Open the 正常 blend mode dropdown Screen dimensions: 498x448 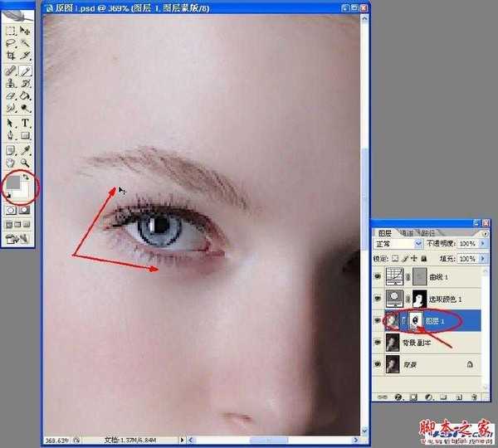click(x=398, y=244)
